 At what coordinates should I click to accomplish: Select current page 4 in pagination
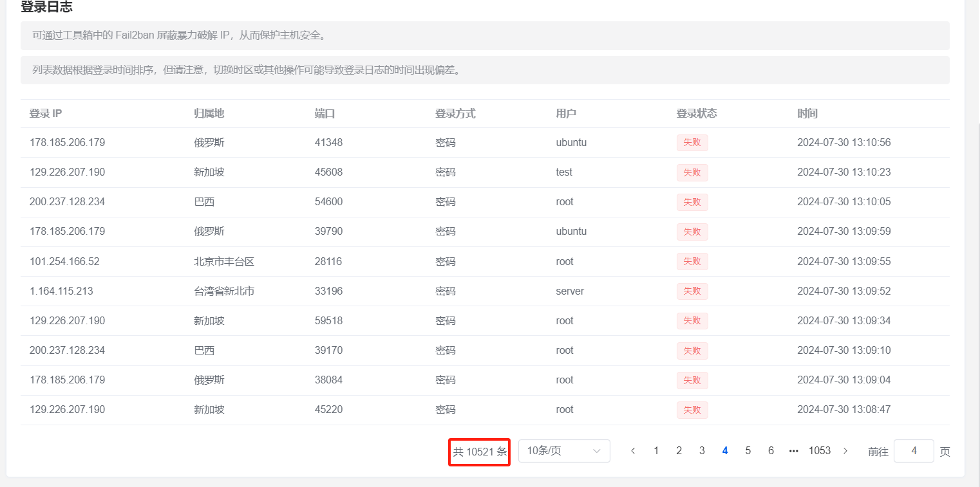click(725, 451)
